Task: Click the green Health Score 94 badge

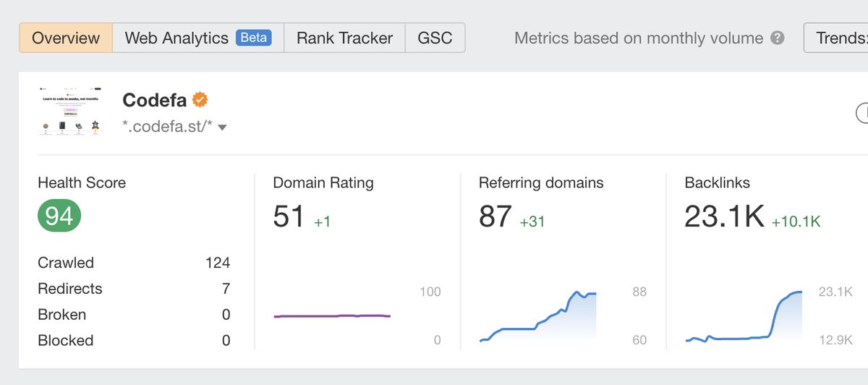Action: 59,216
